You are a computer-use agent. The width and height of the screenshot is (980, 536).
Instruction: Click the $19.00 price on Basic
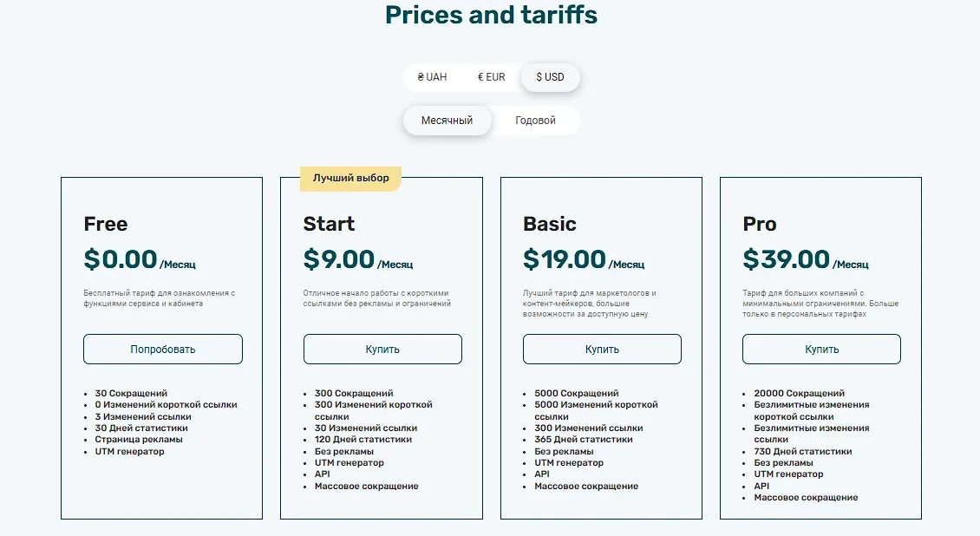(x=565, y=258)
